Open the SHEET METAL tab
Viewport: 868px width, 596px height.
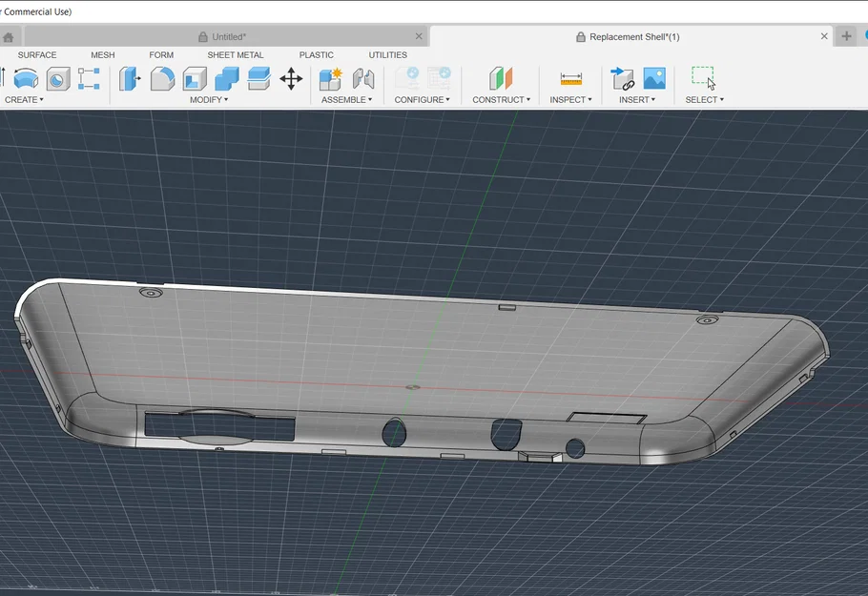tap(236, 54)
